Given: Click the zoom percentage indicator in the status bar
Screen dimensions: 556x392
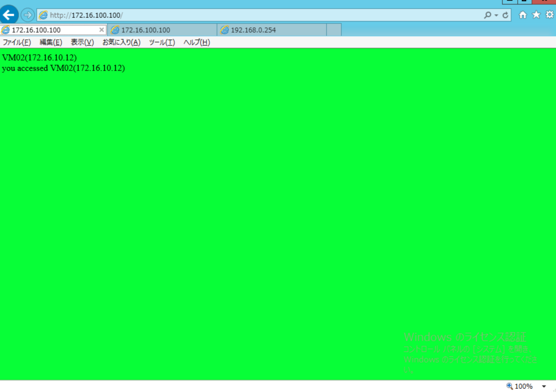Looking at the screenshot, I should (524, 386).
